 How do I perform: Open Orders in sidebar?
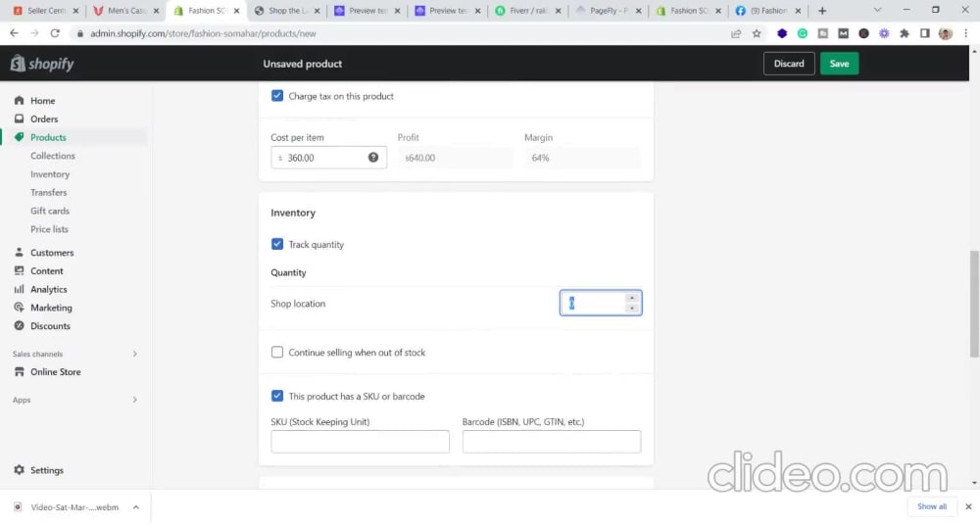click(x=44, y=119)
